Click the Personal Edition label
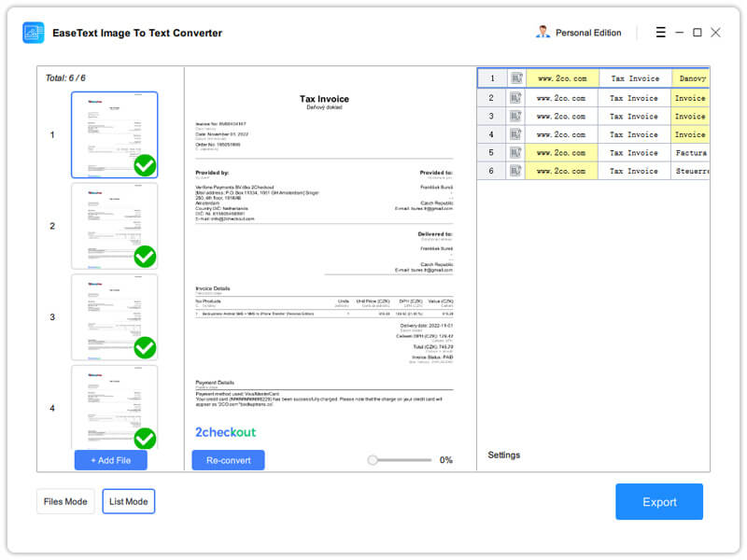 click(588, 33)
